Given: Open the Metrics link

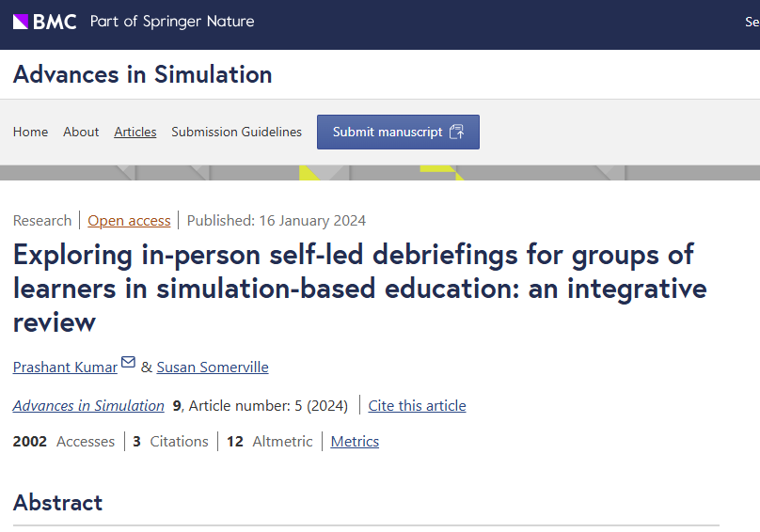Looking at the screenshot, I should [355, 442].
